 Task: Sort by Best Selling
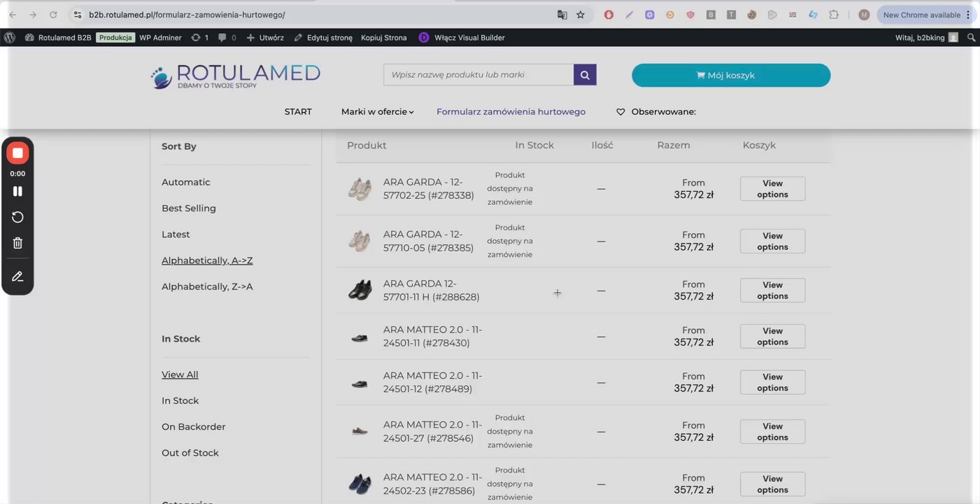[189, 209]
